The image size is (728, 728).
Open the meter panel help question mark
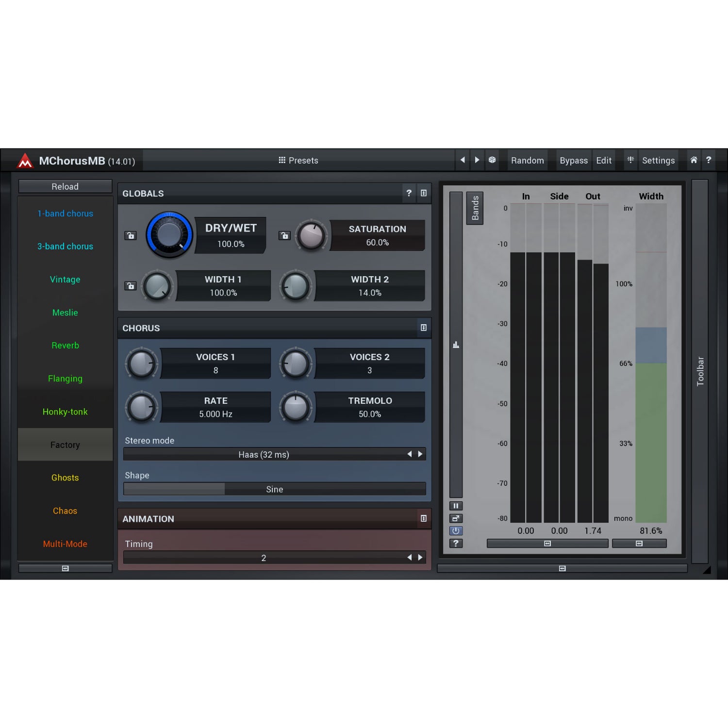tap(456, 544)
